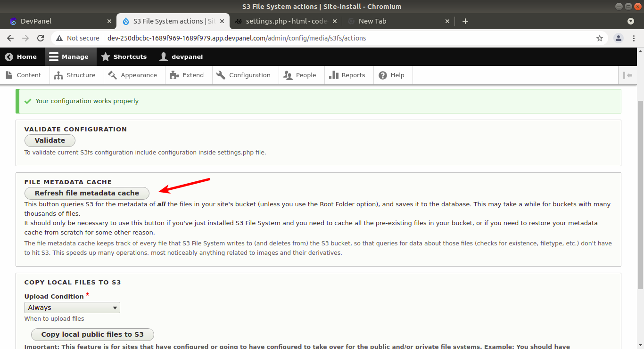
Task: Open Appearance settings in Drupal toolbar
Action: (x=112, y=75)
